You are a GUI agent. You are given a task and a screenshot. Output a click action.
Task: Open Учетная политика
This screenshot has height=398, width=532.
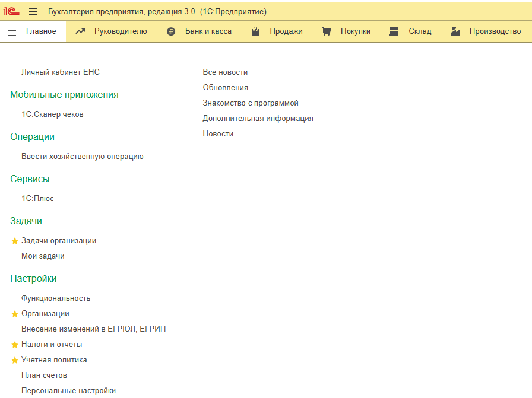[x=54, y=359]
